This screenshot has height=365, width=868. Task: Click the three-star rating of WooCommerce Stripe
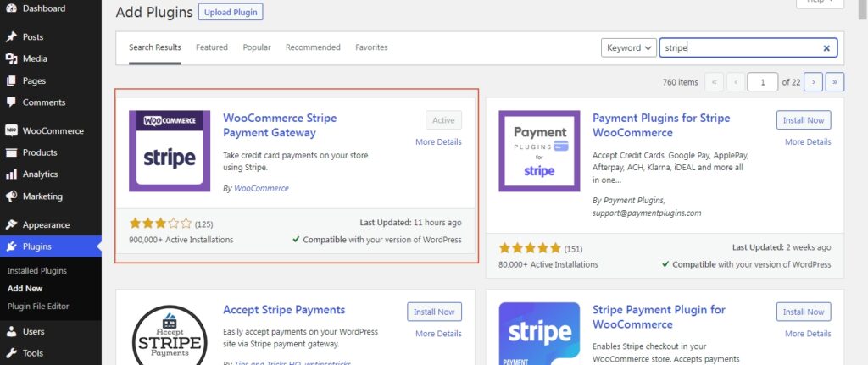[160, 224]
